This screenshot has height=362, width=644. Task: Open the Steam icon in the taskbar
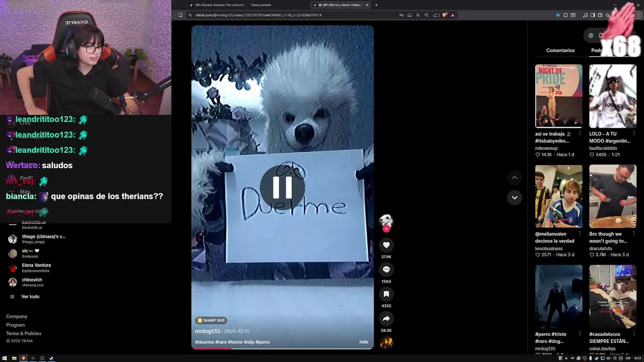point(51,358)
